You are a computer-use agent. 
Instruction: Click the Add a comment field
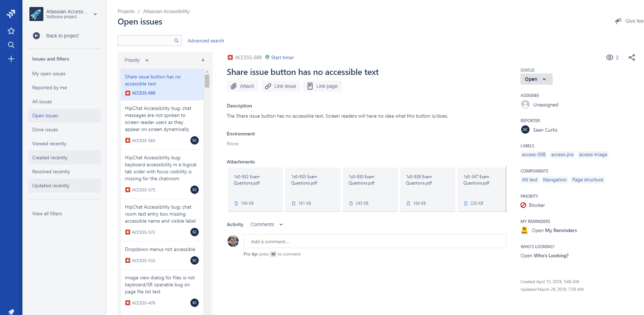375,241
